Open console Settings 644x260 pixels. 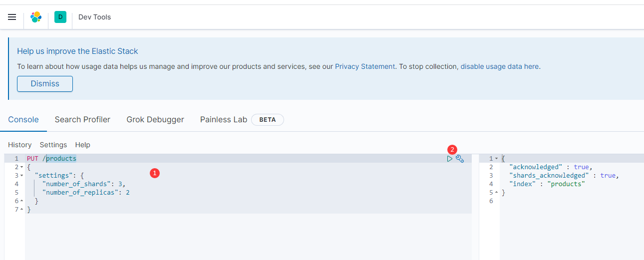click(x=53, y=145)
